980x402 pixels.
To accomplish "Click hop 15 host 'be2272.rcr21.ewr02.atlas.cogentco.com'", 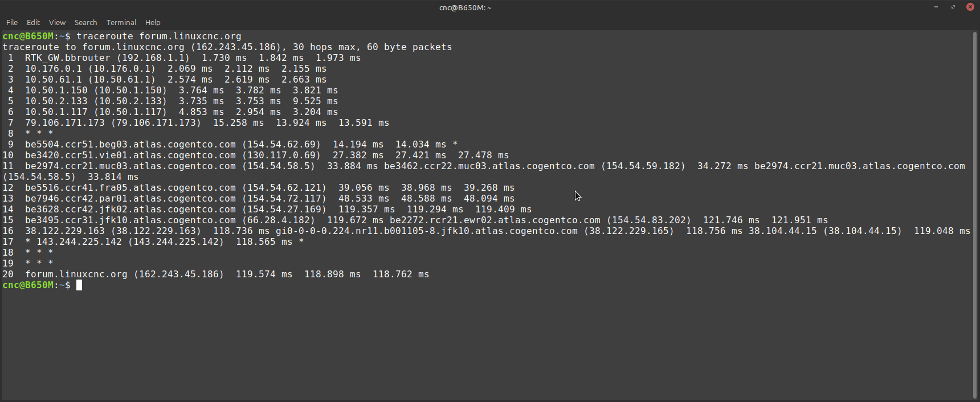I will pos(495,220).
